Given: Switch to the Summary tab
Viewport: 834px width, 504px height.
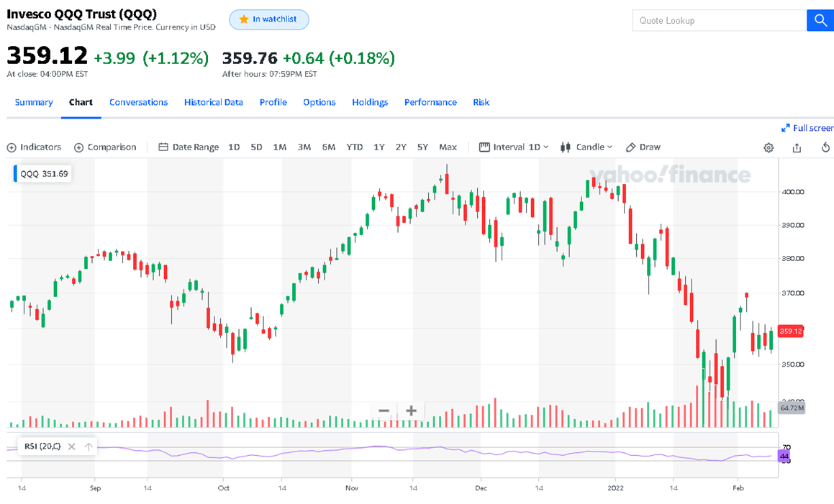Looking at the screenshot, I should (34, 102).
